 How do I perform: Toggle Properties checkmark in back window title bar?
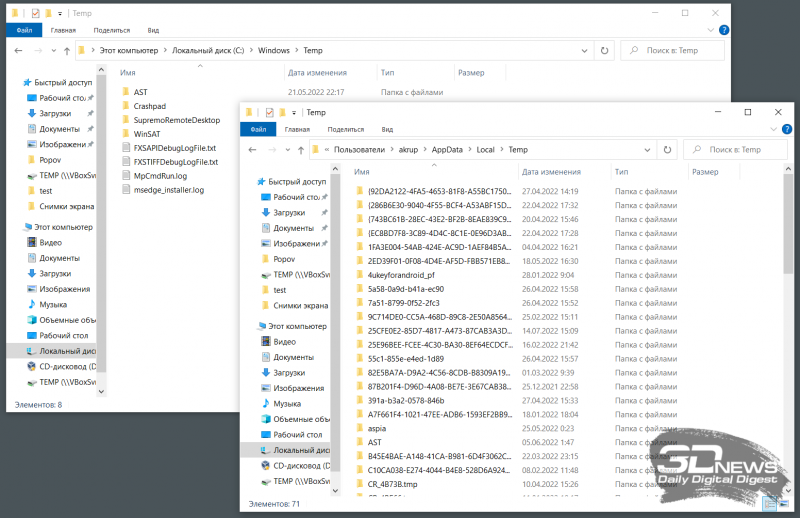[x=36, y=13]
